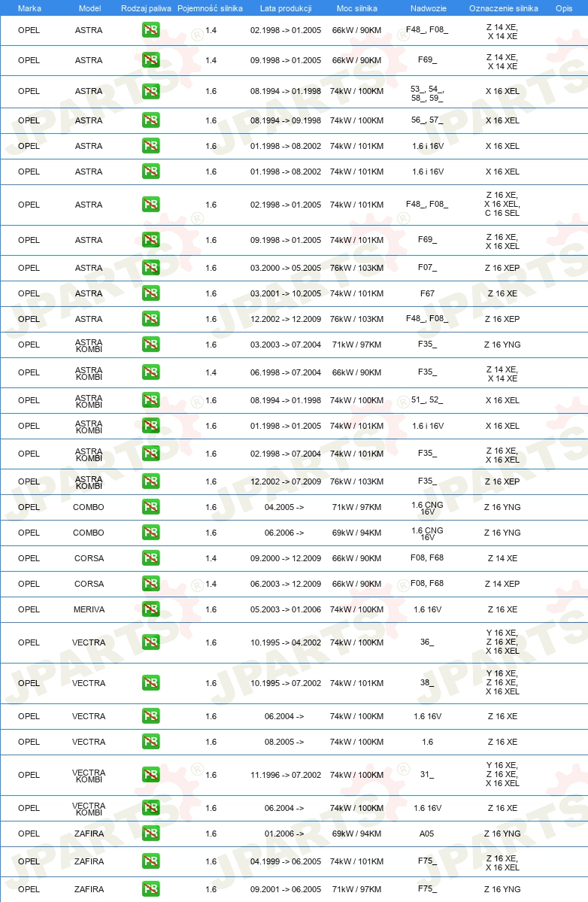Select the 04.1999 -> 06.2005 date cell
This screenshot has width=588, height=902.
[x=286, y=861]
